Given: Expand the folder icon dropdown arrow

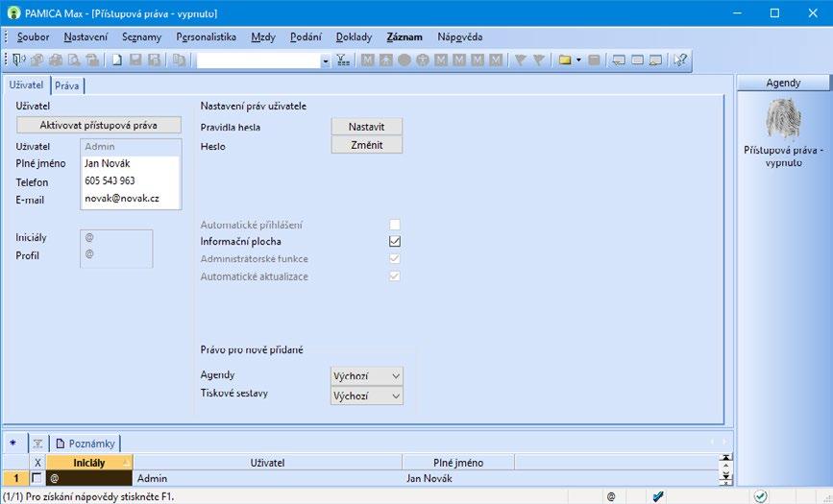Looking at the screenshot, I should [578, 60].
